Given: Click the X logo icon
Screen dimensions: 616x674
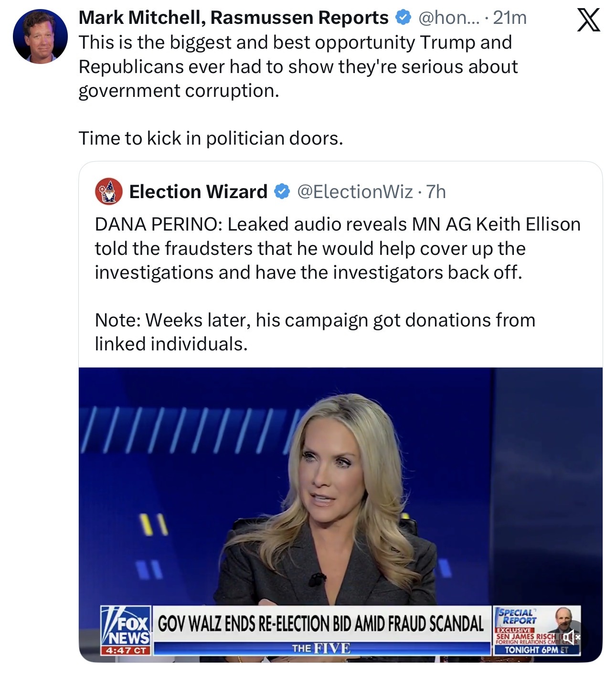Looking at the screenshot, I should 588,20.
